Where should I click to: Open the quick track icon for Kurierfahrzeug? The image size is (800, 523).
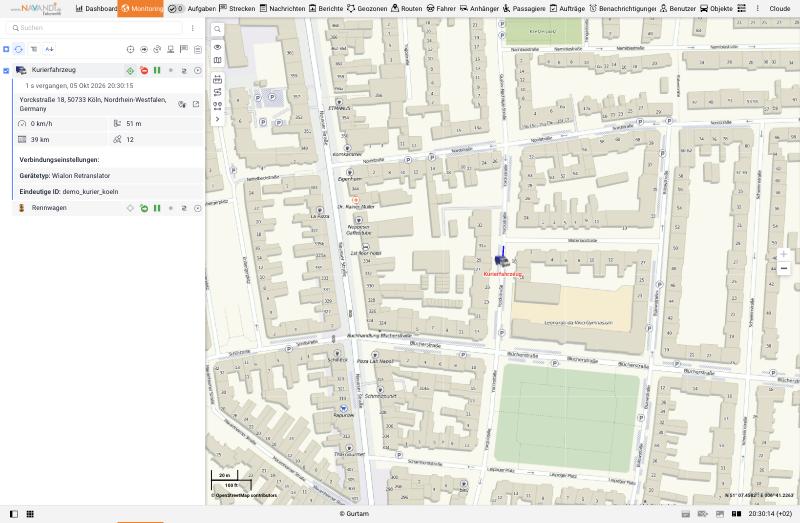(x=184, y=71)
